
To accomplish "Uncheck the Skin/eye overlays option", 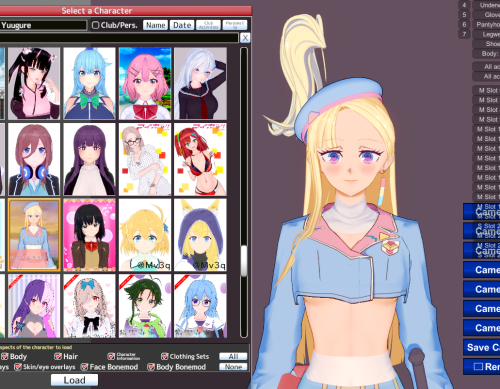I will (18, 367).
